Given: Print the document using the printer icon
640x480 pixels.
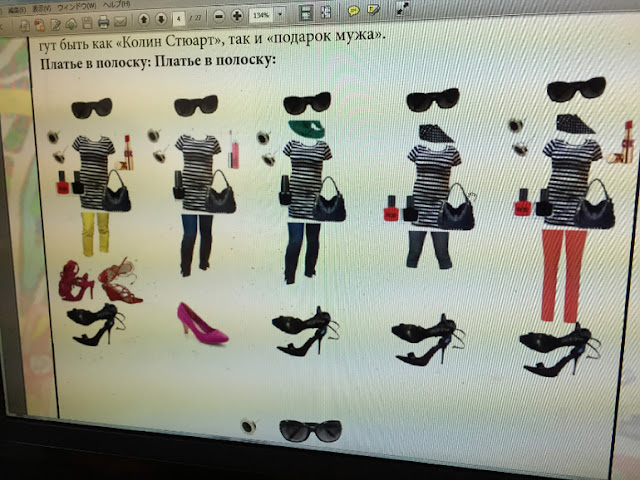Looking at the screenshot, I should [103, 22].
